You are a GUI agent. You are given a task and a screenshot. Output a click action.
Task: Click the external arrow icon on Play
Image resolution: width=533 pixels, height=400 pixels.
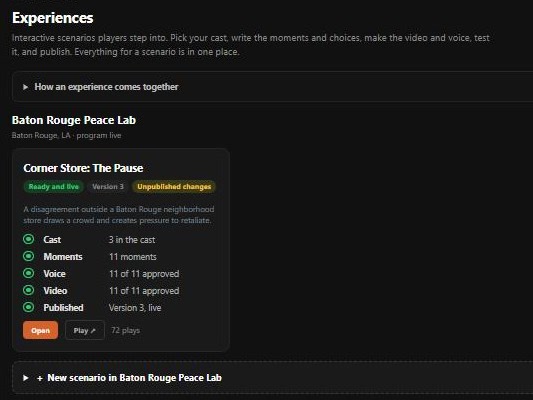point(93,330)
